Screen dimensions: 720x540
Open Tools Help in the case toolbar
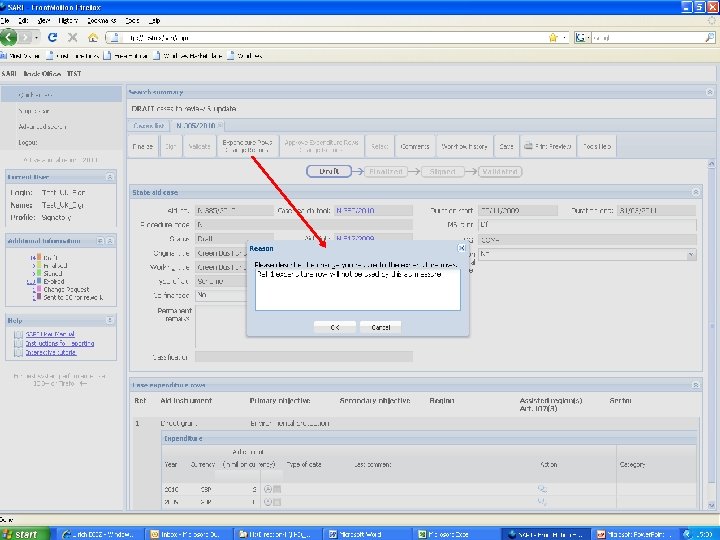pos(596,146)
